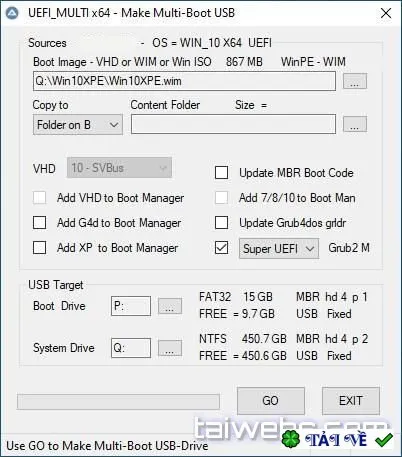
Task: Click the progress bar at bottom
Action: click(x=118, y=402)
